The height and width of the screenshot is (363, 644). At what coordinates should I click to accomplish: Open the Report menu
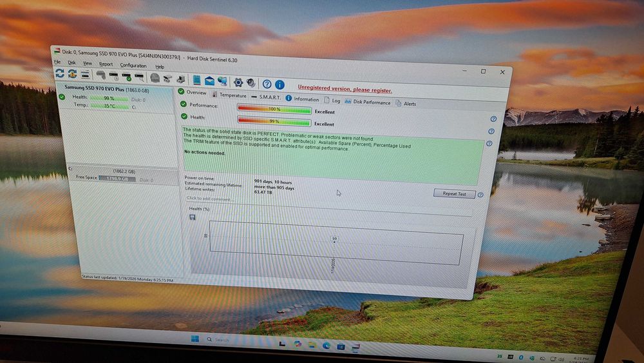tap(106, 64)
